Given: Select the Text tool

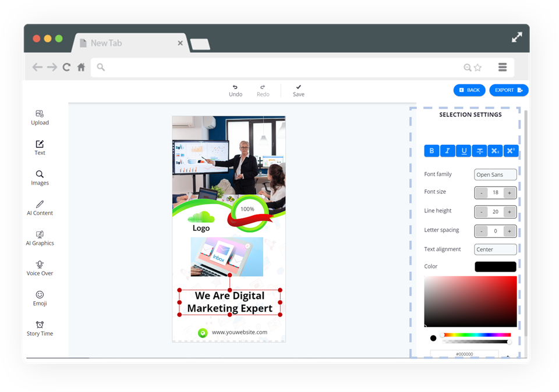Looking at the screenshot, I should [40, 148].
